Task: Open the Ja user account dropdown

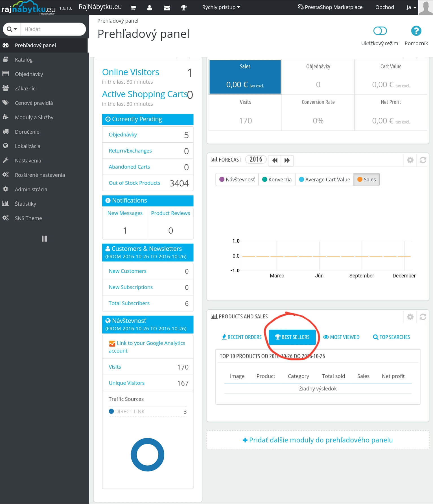Action: point(411,7)
